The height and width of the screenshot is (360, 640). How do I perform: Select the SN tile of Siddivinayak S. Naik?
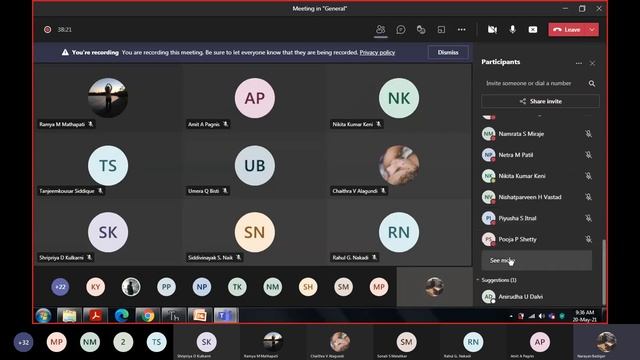click(x=255, y=232)
